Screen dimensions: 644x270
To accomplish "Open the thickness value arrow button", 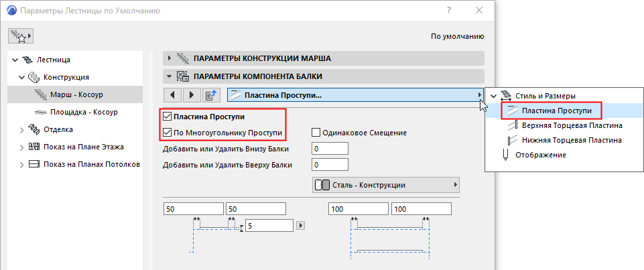I will (x=301, y=225).
